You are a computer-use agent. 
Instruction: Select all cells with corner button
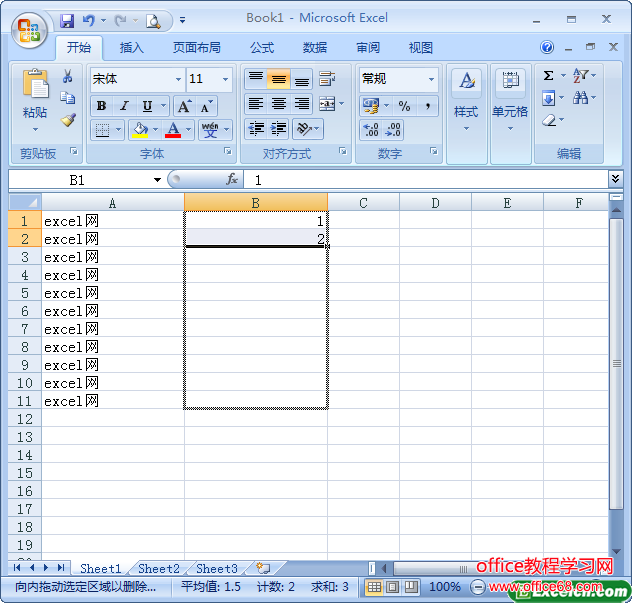25,202
